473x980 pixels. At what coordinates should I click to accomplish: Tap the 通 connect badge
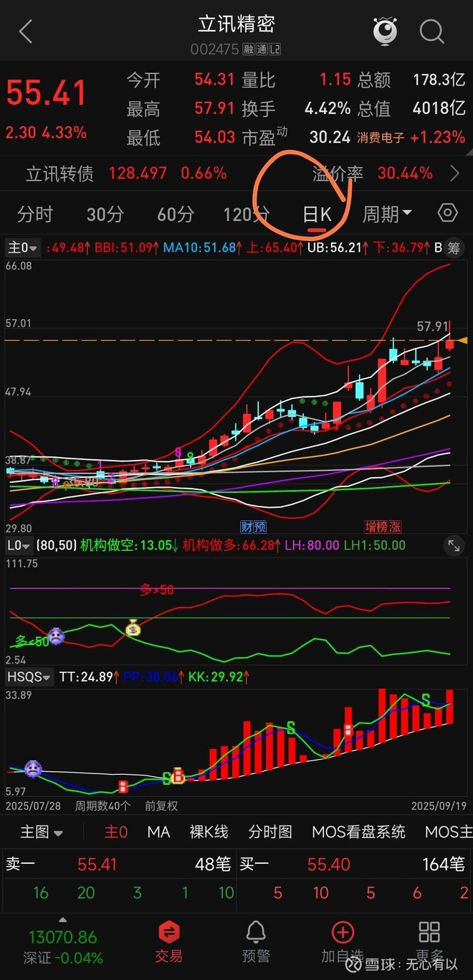point(261,50)
